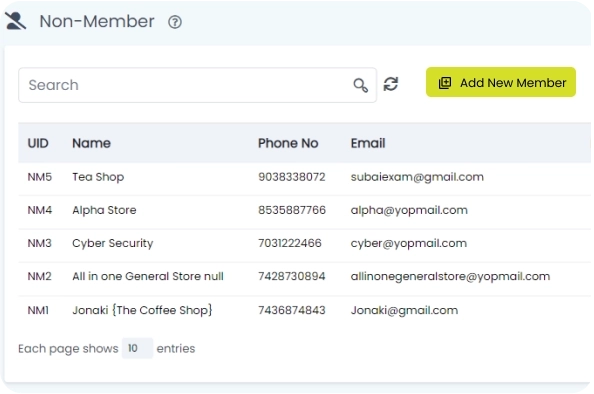Screen dimensions: 594x394
Task: Click email alpha@yopmail.com
Action: (409, 210)
